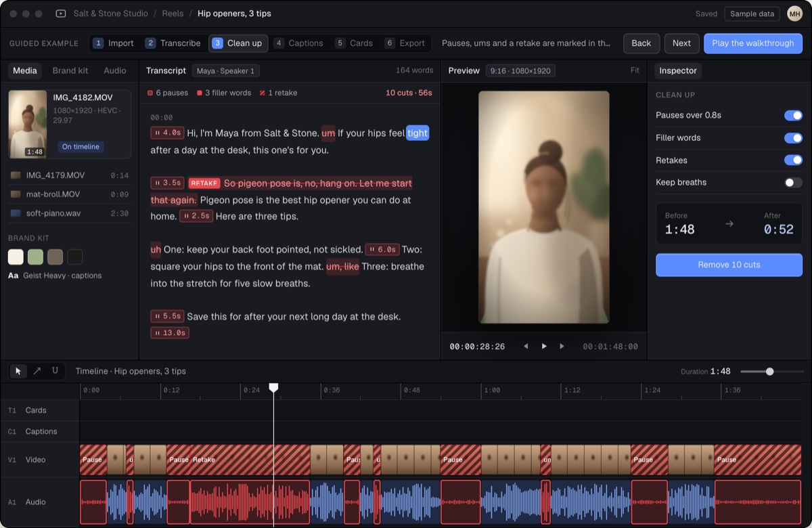Play the preview video
This screenshot has width=812, height=528.
tap(543, 346)
